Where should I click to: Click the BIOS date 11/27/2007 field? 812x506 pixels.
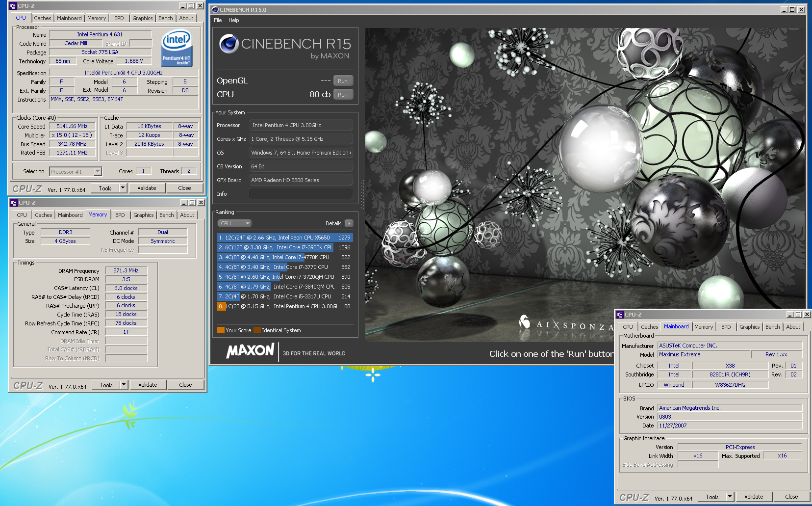pos(730,426)
